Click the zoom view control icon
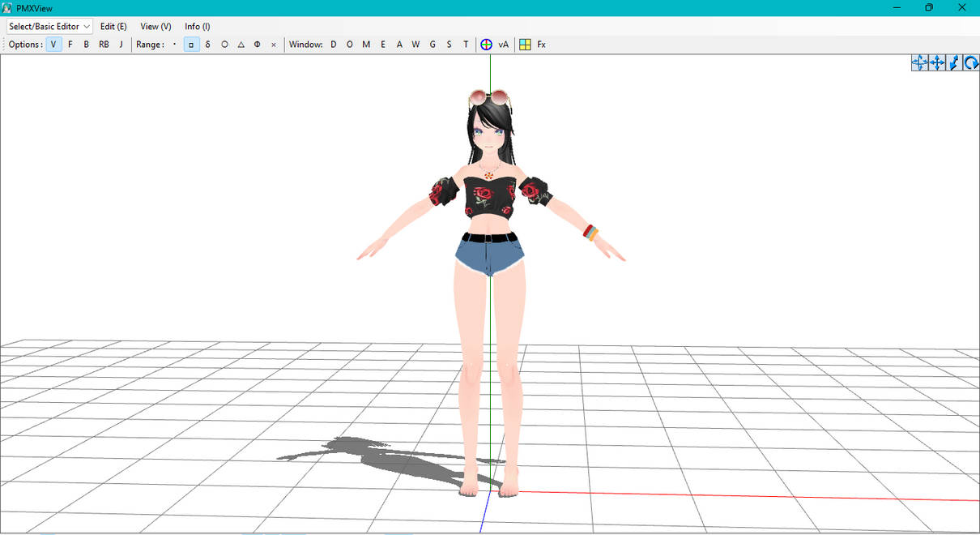The height and width of the screenshot is (535, 980). (954, 62)
